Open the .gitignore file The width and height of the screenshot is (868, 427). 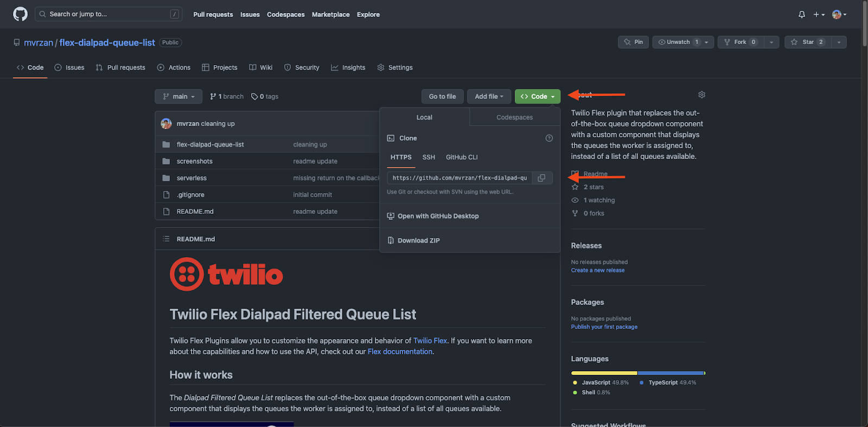point(190,195)
